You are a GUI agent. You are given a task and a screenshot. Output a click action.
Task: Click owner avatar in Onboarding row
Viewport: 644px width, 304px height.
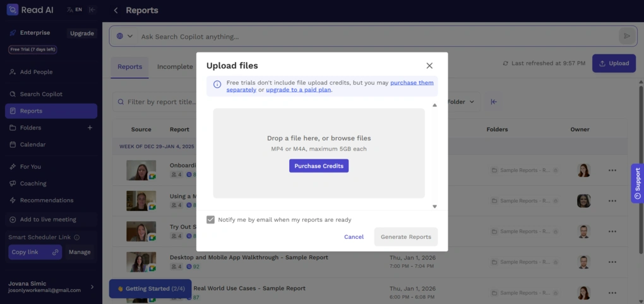point(583,170)
